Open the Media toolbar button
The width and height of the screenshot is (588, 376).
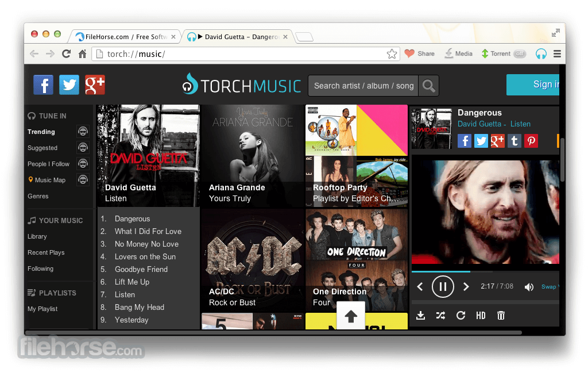458,53
